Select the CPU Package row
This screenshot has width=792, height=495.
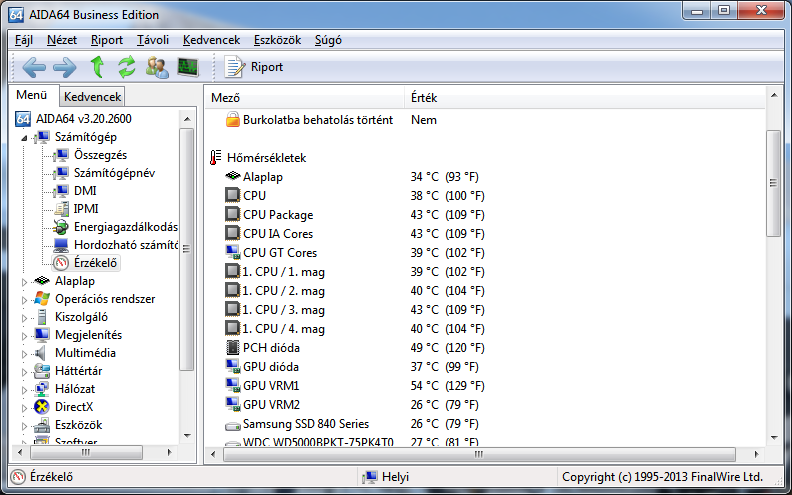[485, 215]
